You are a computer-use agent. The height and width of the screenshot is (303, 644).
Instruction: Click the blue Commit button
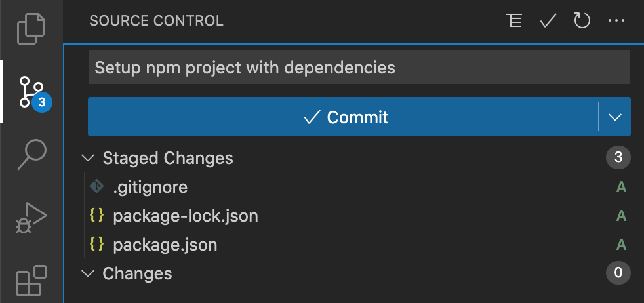344,117
